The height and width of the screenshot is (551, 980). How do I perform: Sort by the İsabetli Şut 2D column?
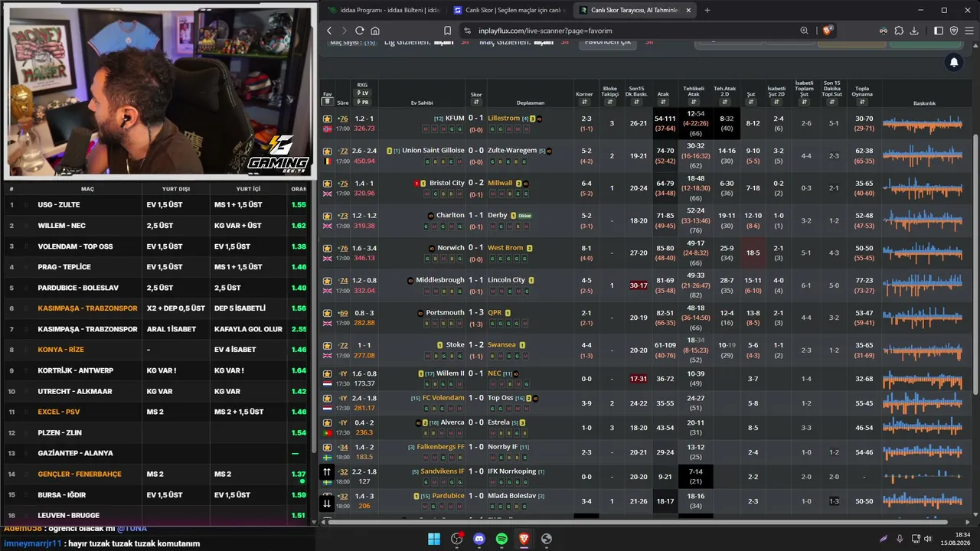click(777, 103)
